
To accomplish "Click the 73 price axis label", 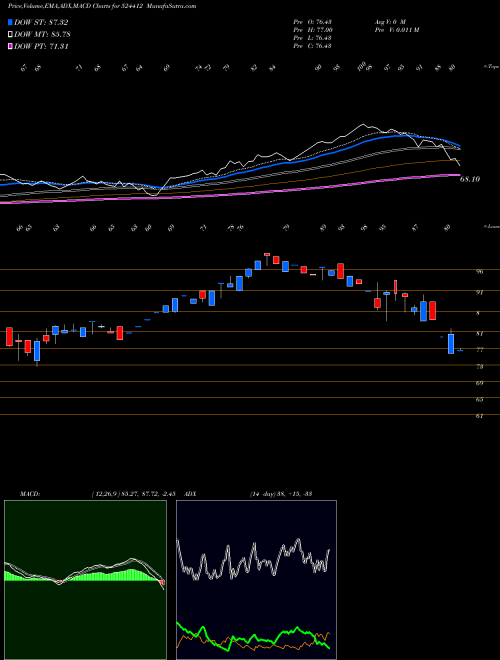I will (479, 367).
